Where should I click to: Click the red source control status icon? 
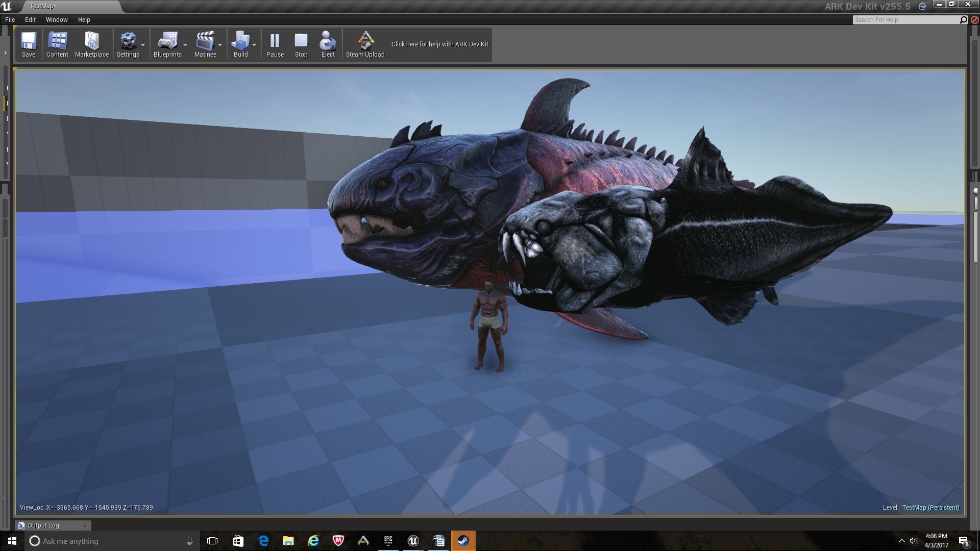click(x=974, y=20)
